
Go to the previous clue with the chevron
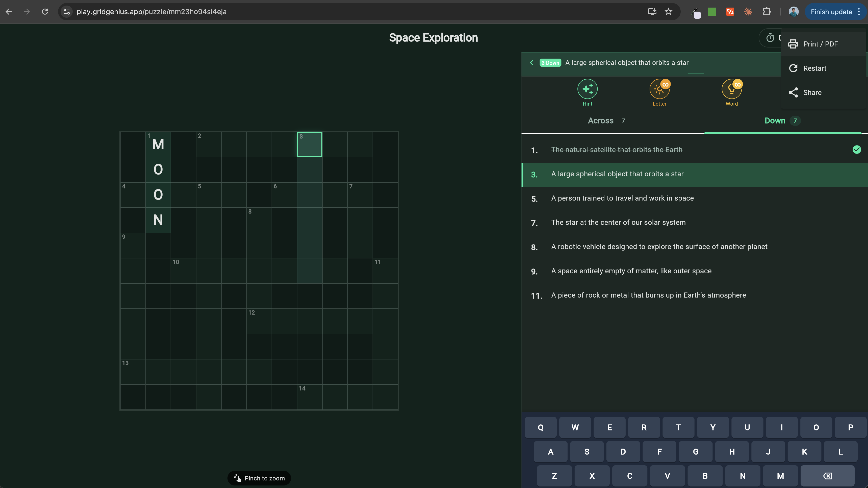click(x=531, y=63)
